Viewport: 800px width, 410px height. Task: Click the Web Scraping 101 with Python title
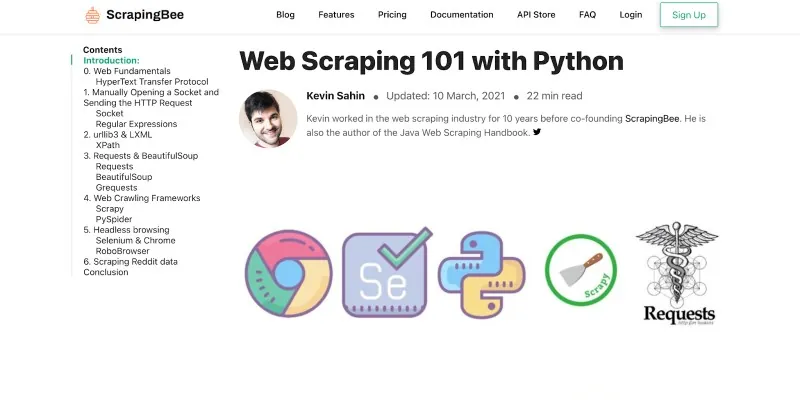click(x=431, y=61)
